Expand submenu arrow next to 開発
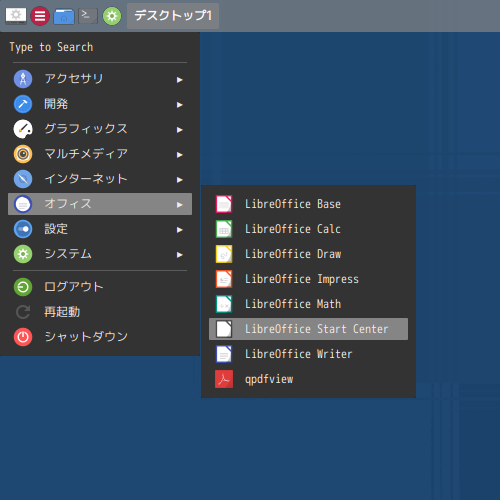500x500 pixels. pos(180,105)
